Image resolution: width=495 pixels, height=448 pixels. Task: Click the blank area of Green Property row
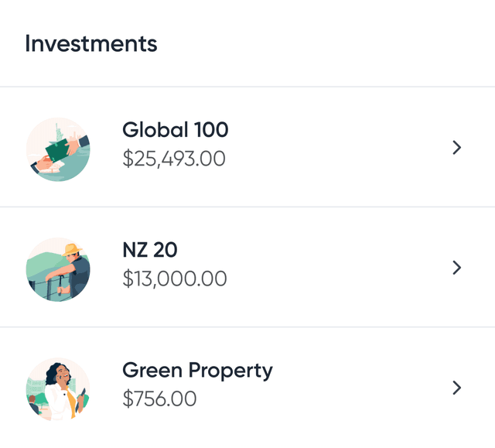(x=356, y=388)
